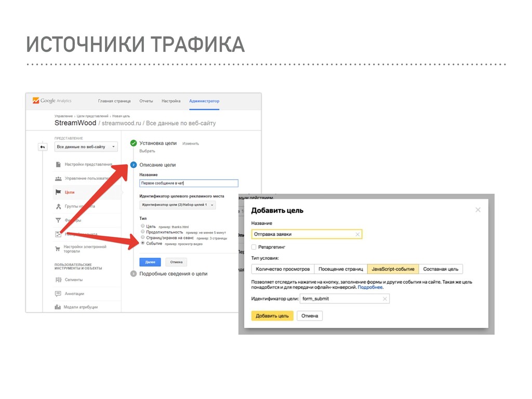Select the Событие radio button

pos(143,243)
